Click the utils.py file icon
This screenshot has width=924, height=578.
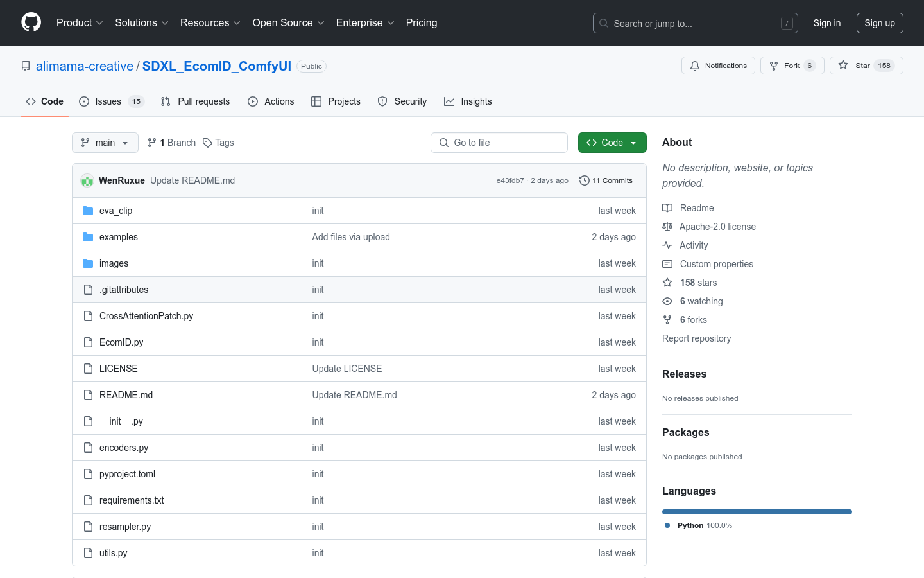pos(88,553)
